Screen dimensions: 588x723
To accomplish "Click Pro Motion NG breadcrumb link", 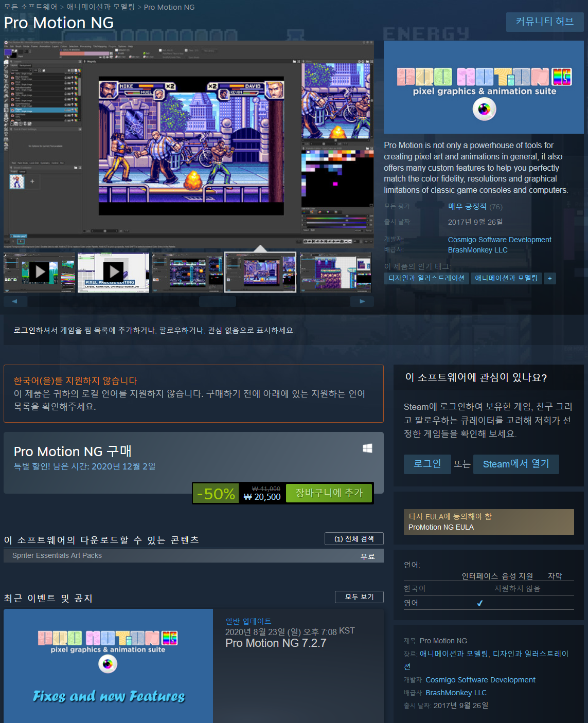I will click(169, 7).
